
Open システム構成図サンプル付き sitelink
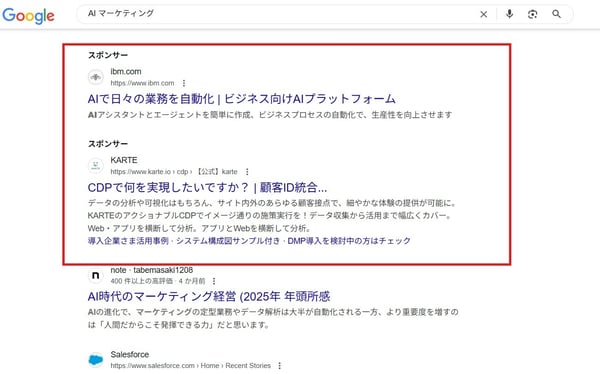click(x=228, y=241)
